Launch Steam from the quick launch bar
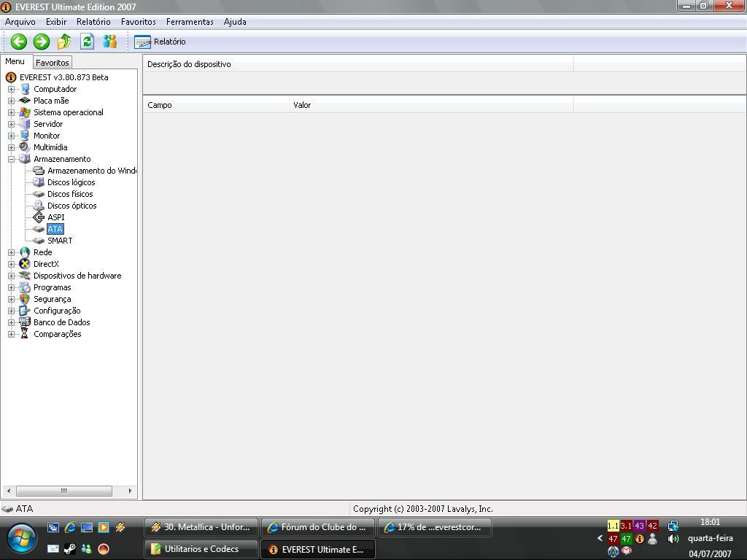The image size is (747, 560). click(x=69, y=548)
